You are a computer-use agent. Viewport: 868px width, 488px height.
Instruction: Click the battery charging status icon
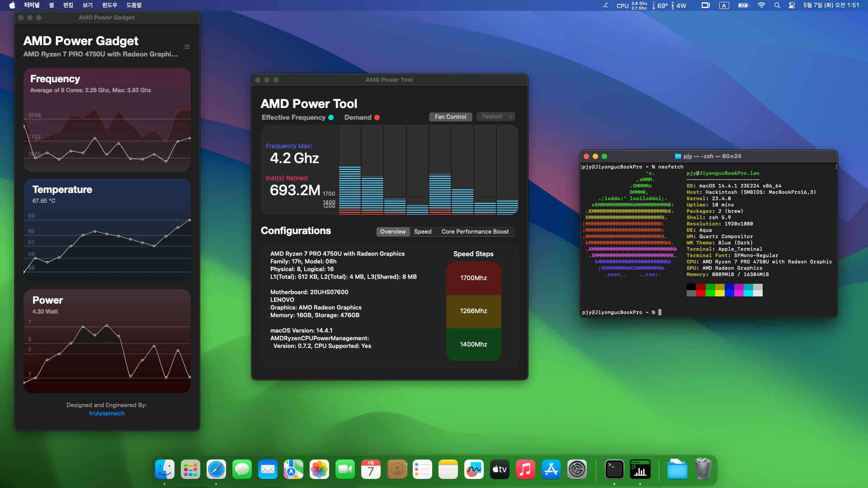[743, 5]
